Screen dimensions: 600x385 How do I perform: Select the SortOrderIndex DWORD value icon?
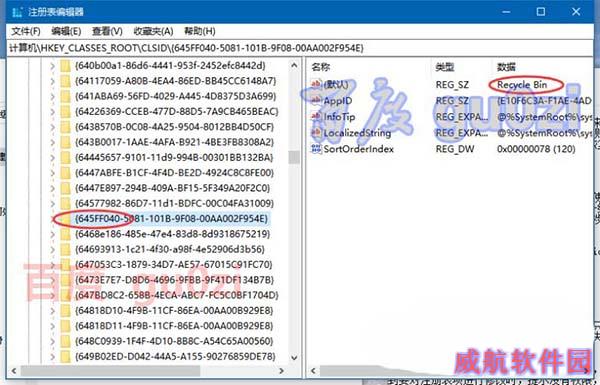[x=316, y=149]
